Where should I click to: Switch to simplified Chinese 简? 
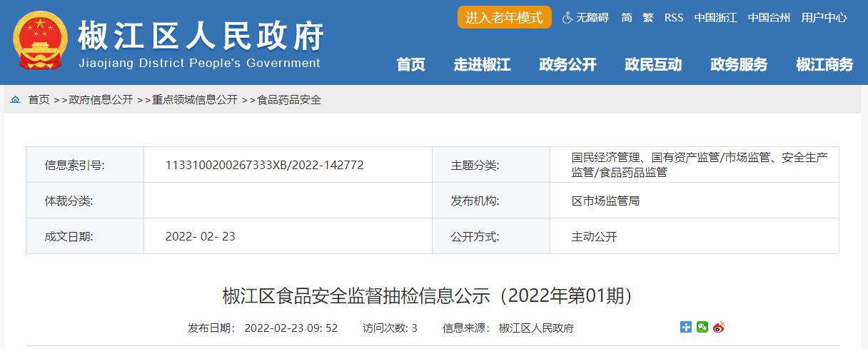(627, 18)
